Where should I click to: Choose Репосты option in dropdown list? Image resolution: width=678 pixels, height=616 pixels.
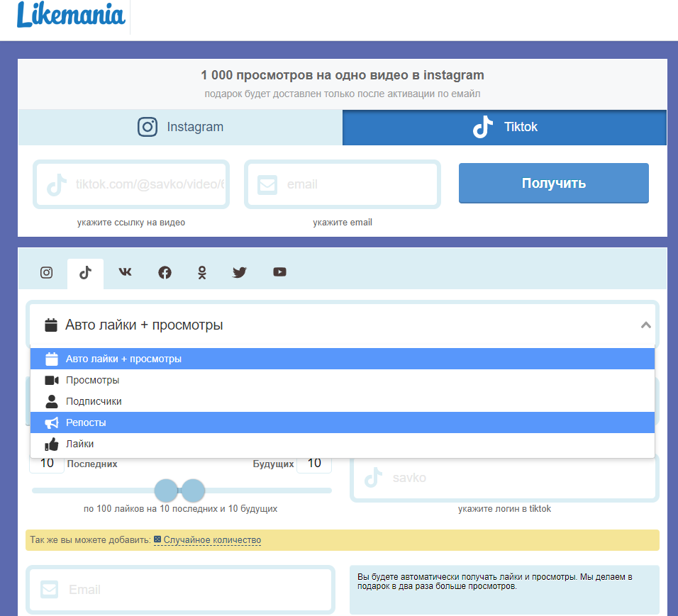(x=343, y=422)
